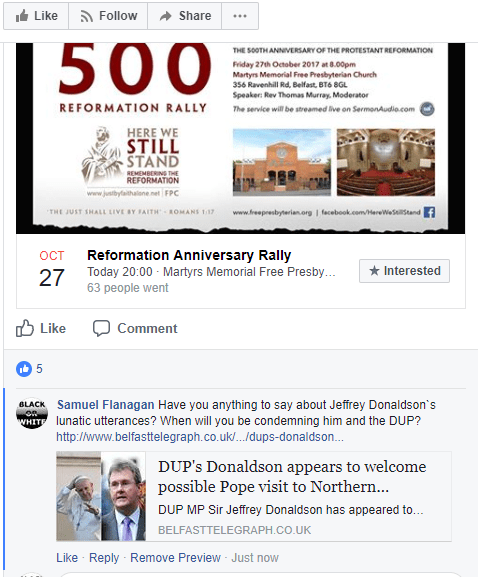Viewport: 478px width, 577px height.
Task: Open Samuel Flanagan's Black or White avatar
Action: pyautogui.click(x=32, y=413)
